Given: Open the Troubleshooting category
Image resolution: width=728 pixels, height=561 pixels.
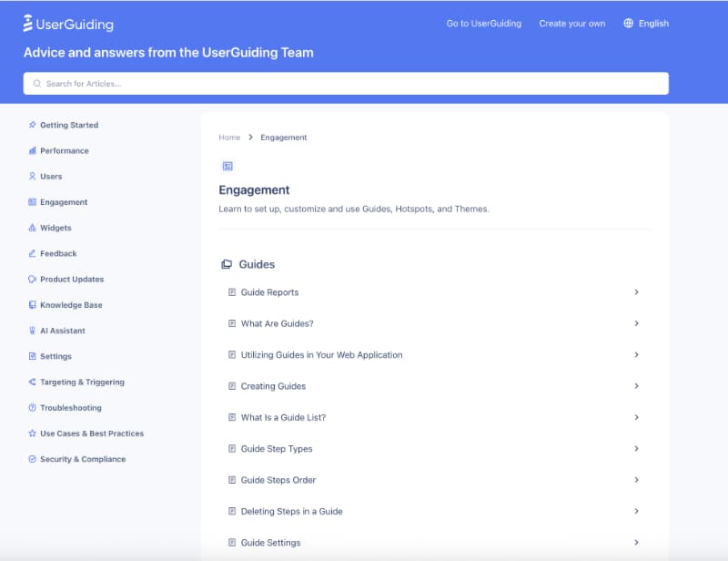Looking at the screenshot, I should (x=71, y=408).
